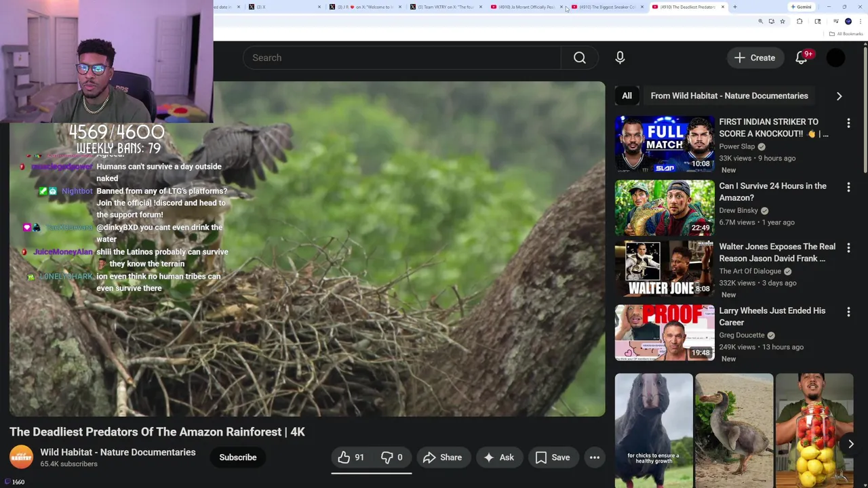Click the YouTube search magnifier button
868x488 pixels.
[580, 58]
